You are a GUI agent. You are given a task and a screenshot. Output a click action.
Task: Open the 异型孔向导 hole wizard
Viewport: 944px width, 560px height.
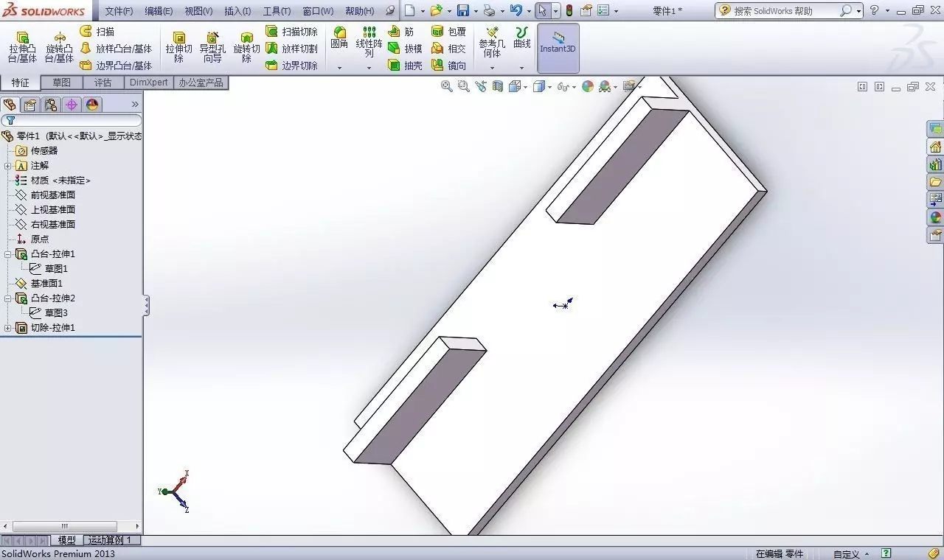point(212,48)
